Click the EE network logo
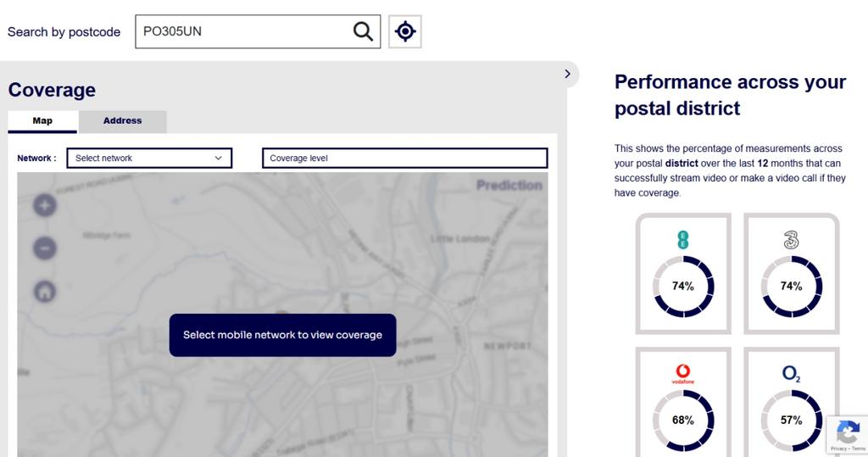868x457 pixels. (683, 240)
